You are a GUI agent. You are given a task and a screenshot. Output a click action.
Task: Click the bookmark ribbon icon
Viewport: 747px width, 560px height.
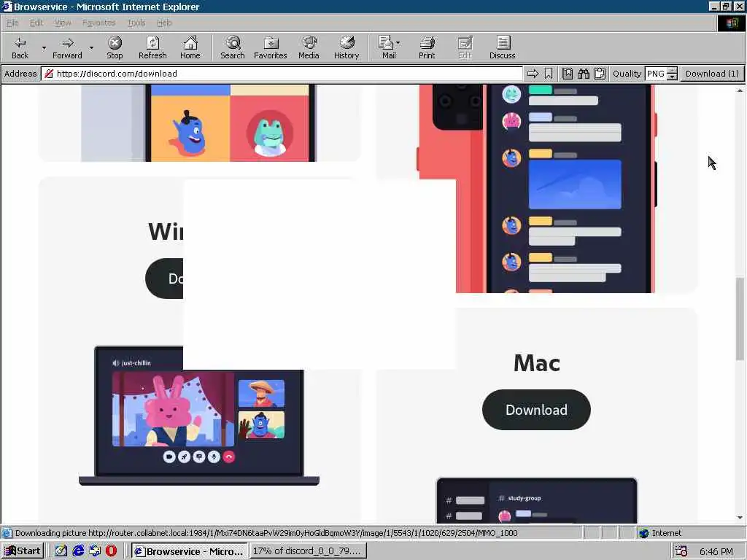click(x=549, y=74)
